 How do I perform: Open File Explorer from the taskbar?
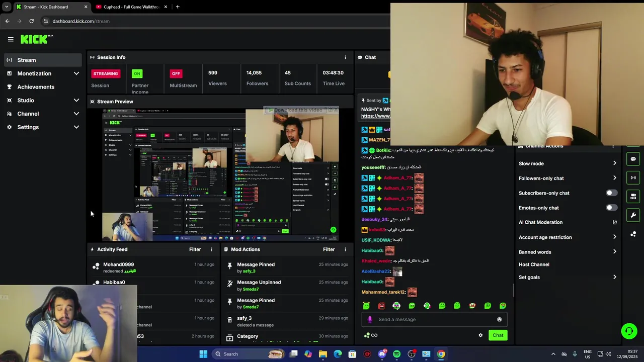click(x=323, y=354)
